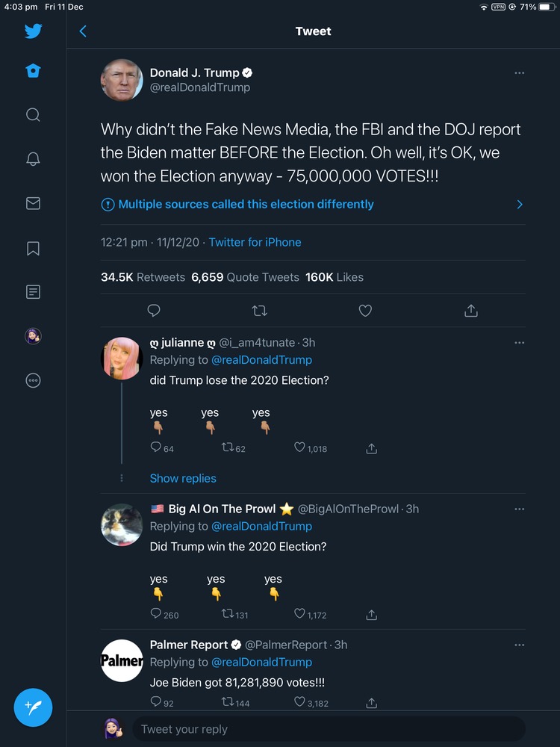Retweet the main Donald Trump tweet
Image resolution: width=560 pixels, height=747 pixels.
pos(260,311)
